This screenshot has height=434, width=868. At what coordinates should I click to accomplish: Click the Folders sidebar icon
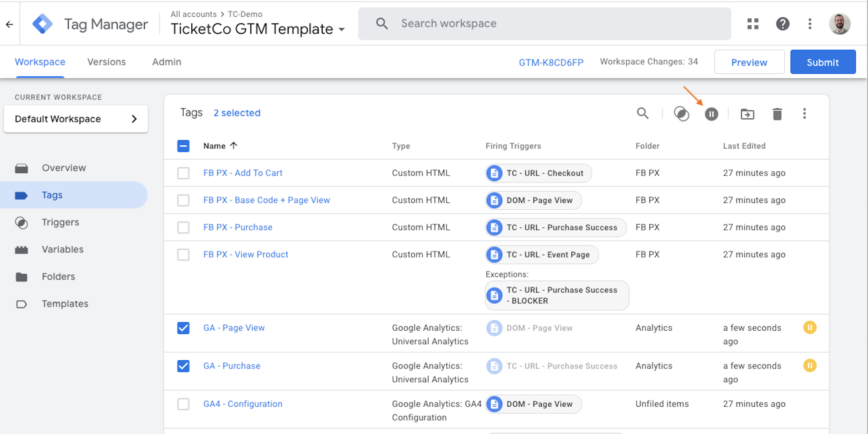pyautogui.click(x=21, y=277)
